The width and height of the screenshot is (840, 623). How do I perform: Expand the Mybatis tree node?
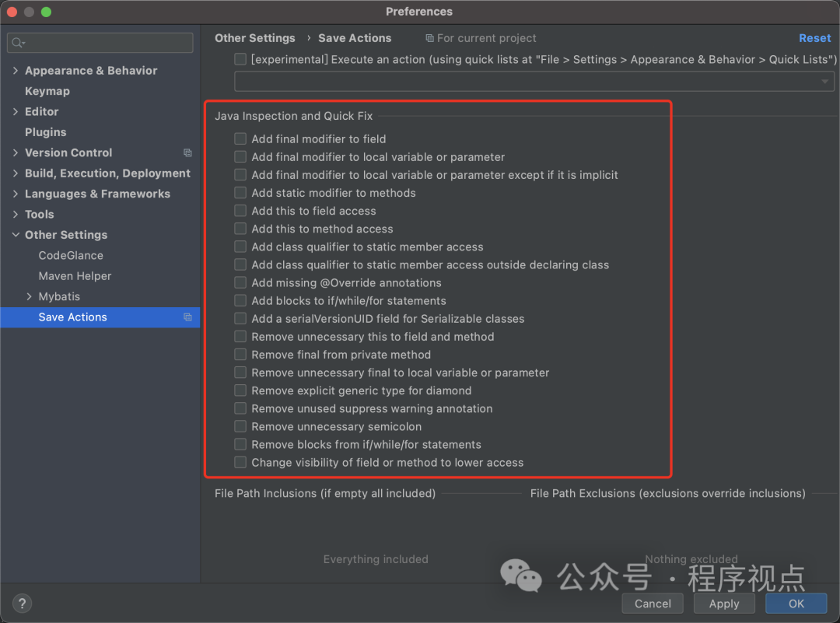30,296
